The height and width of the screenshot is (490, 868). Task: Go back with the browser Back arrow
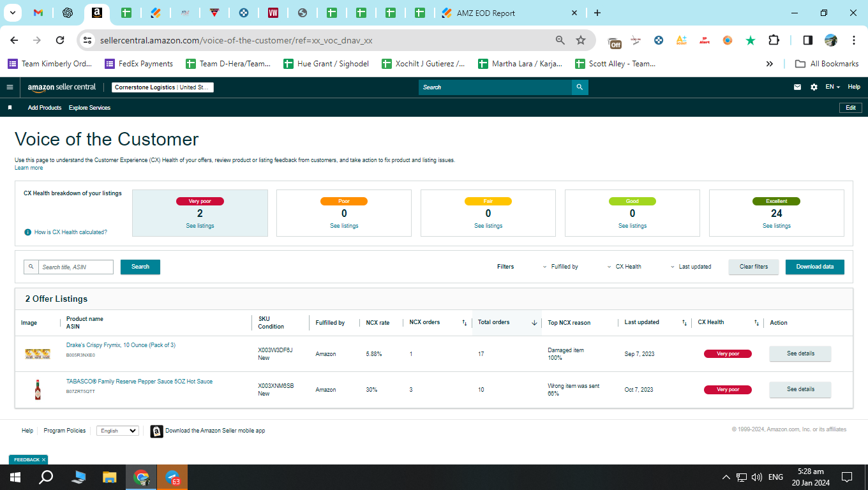(14, 40)
